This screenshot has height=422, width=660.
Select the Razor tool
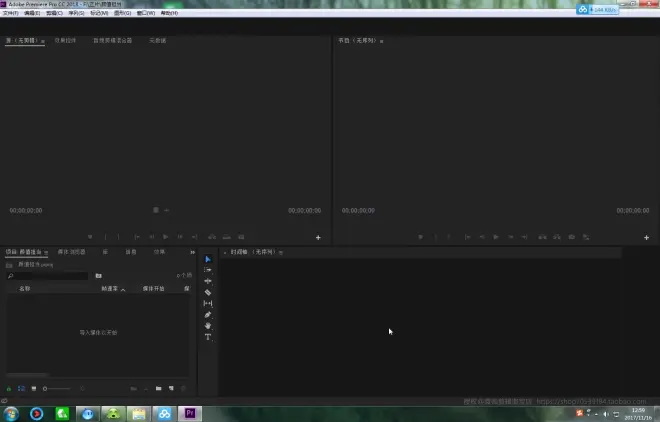pos(208,292)
